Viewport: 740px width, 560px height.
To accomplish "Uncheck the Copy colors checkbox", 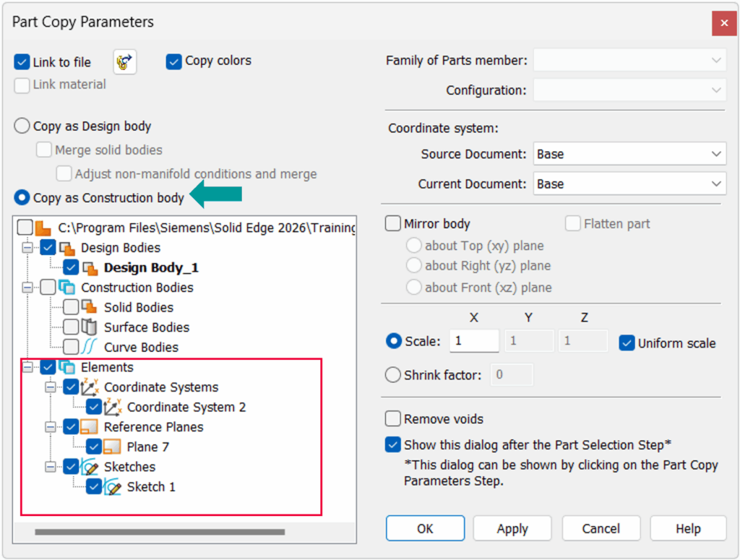I will tap(173, 61).
